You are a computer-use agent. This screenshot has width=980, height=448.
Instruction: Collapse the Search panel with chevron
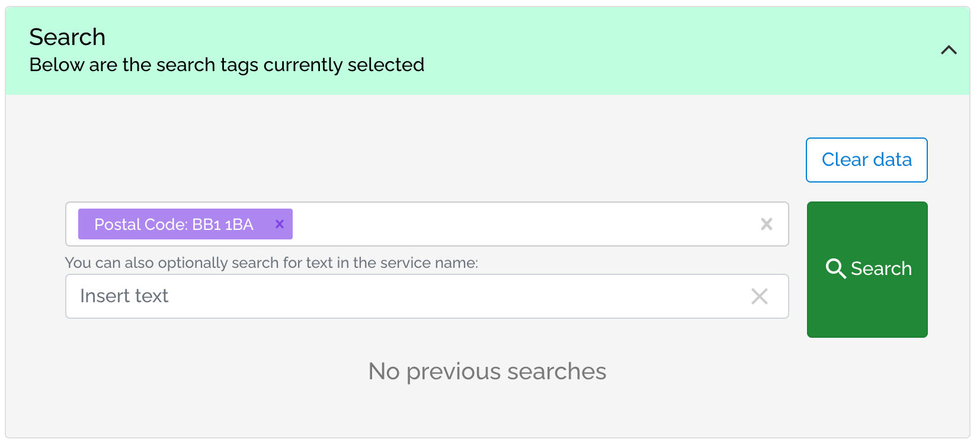(x=949, y=50)
